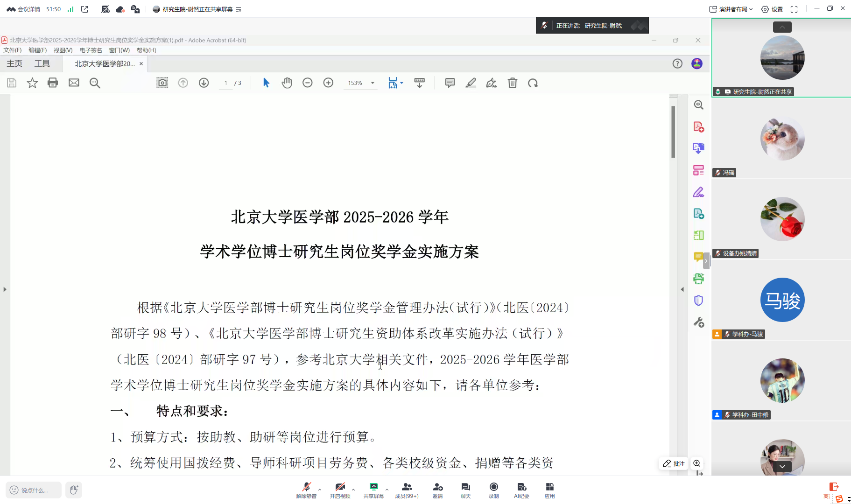Open Organize Pages tool in right pane

tap(698, 170)
